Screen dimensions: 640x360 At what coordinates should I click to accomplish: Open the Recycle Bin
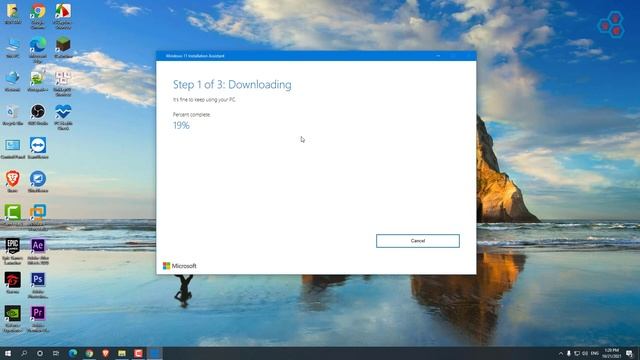coord(13,115)
